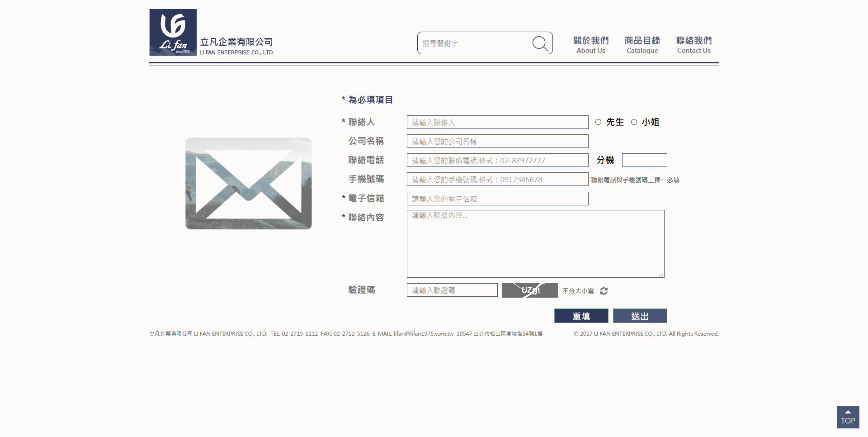Click the 驗證碼 captcha input field
Image resolution: width=868 pixels, height=437 pixels.
[451, 290]
